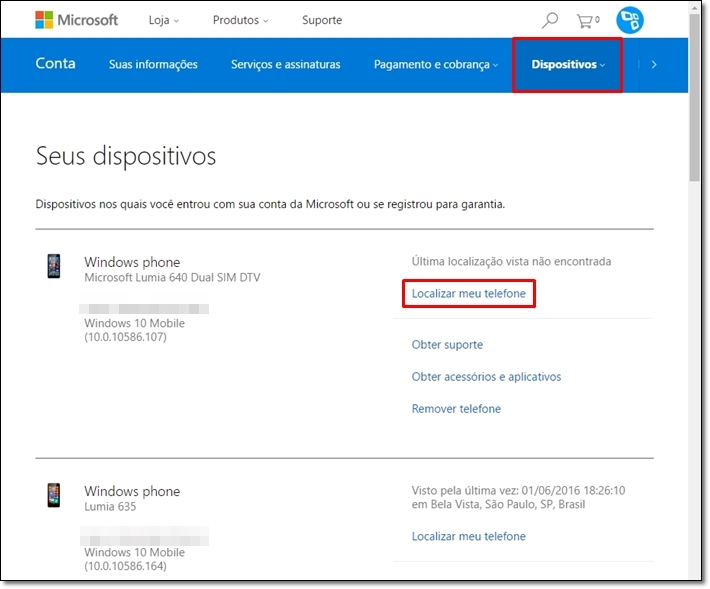
Task: Click the Microsoft logo
Action: (77, 20)
